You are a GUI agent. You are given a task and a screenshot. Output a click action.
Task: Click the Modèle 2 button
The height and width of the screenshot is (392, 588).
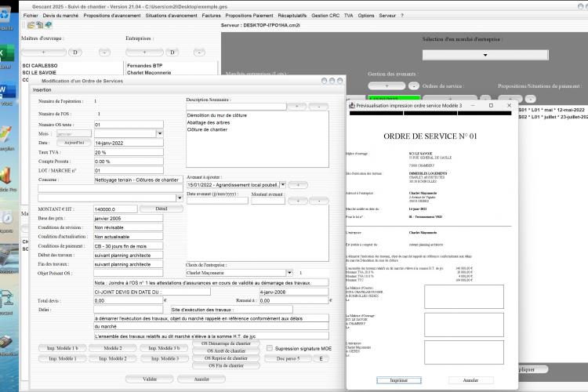pyautogui.click(x=112, y=348)
